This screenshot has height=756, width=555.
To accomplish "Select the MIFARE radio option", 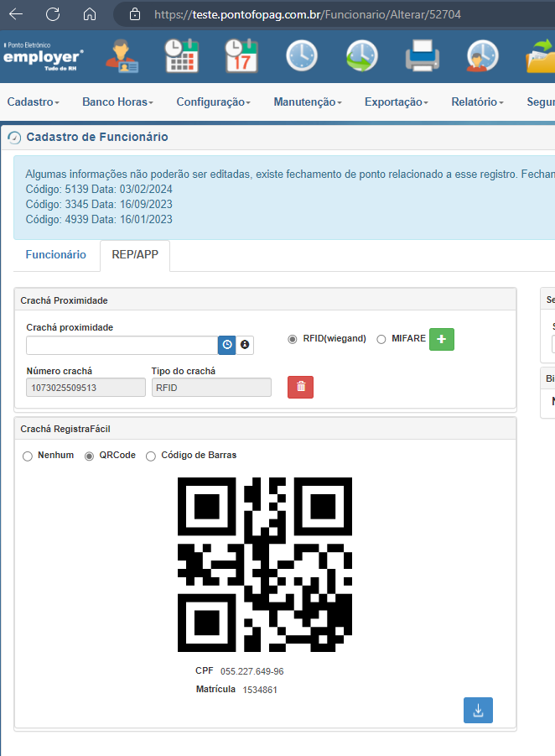I will (x=381, y=340).
